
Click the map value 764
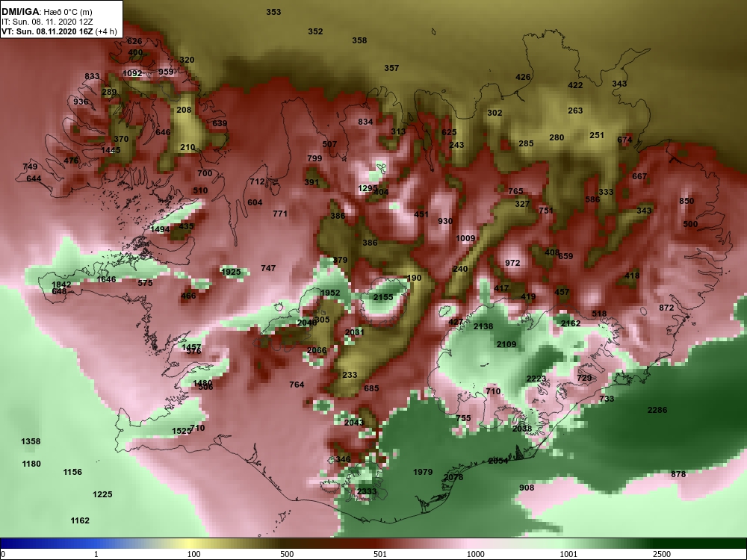click(x=297, y=385)
